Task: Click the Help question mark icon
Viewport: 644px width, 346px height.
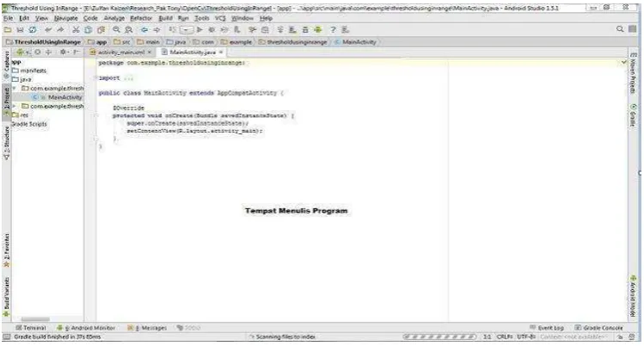Action: click(333, 29)
